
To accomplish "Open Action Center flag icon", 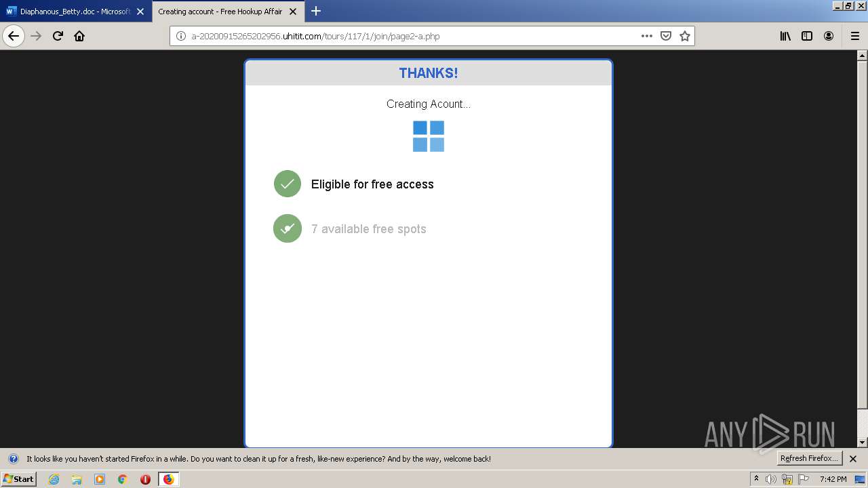I will 805,479.
